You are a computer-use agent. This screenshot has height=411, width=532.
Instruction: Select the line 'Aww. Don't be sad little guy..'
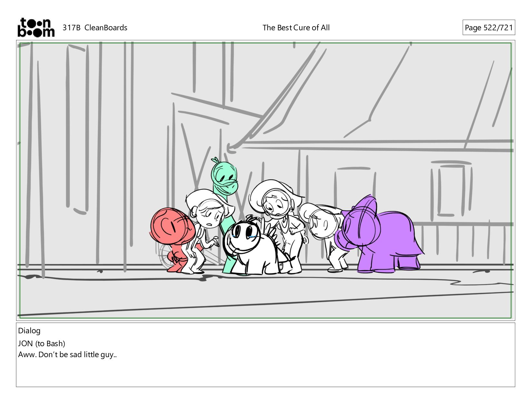[67, 355]
